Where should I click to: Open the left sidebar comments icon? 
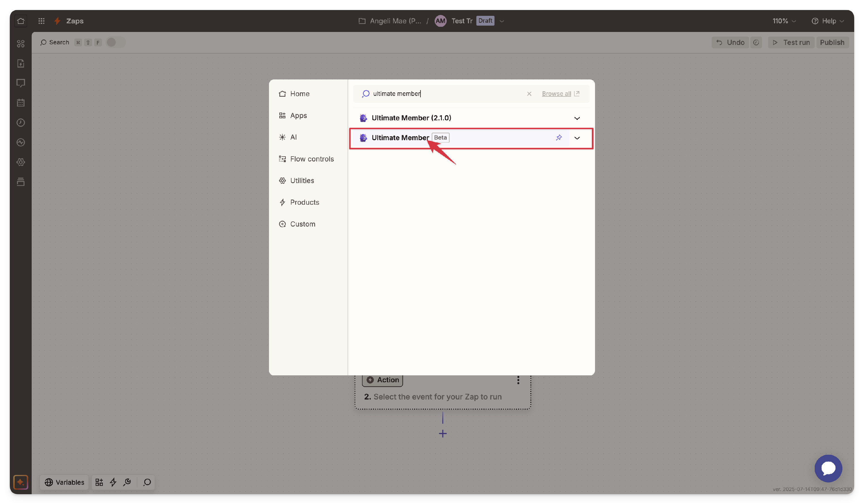pos(20,83)
